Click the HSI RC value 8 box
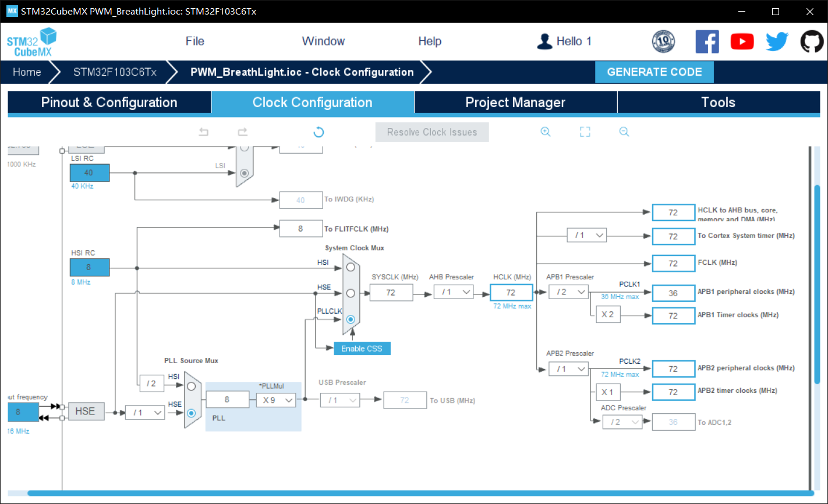 (x=89, y=268)
